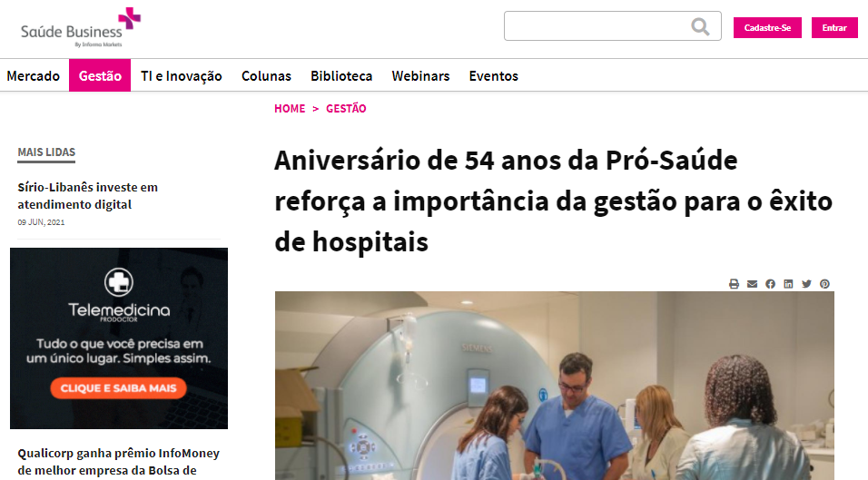Pin article with Pinterest icon
The height and width of the screenshot is (480, 868).
tap(824, 284)
